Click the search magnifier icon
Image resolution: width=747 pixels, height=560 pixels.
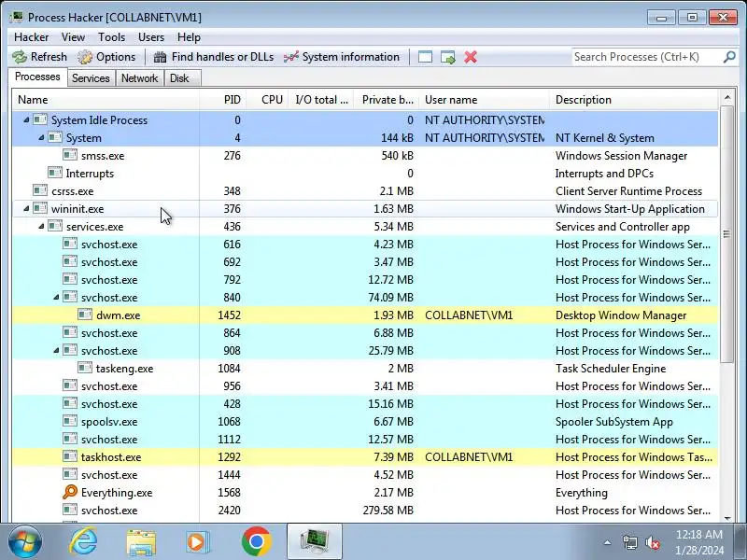click(x=729, y=57)
